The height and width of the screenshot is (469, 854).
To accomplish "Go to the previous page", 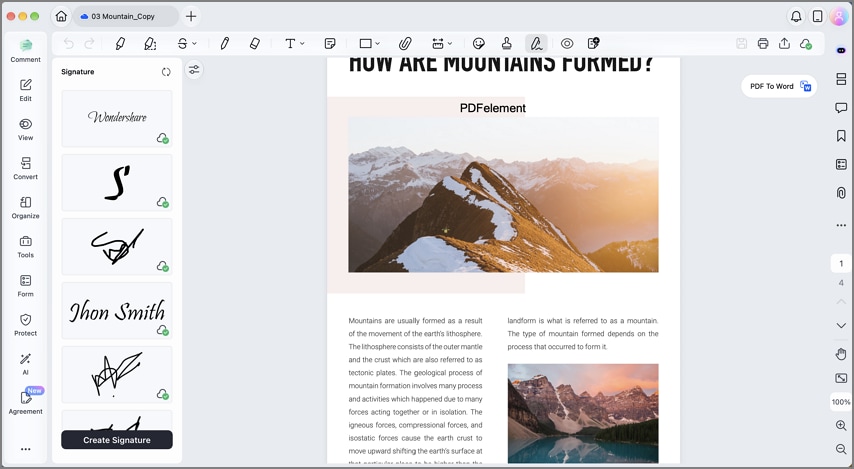I will coord(841,301).
